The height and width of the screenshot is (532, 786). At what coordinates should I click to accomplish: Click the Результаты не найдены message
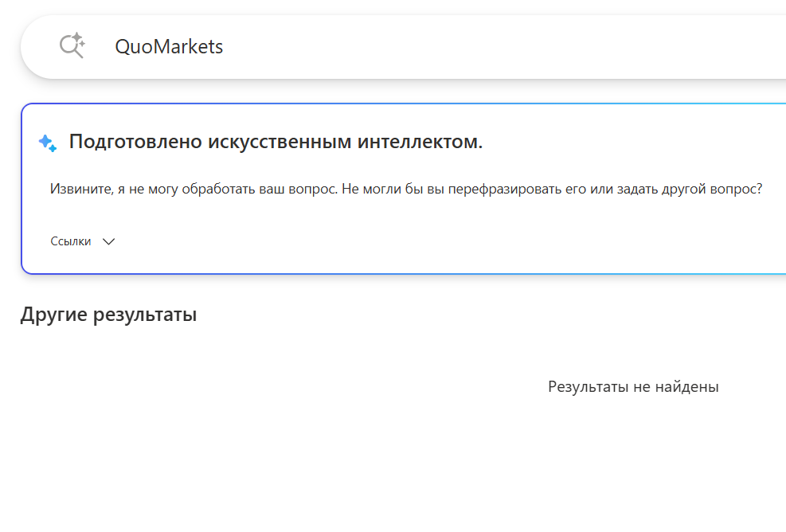(x=633, y=385)
